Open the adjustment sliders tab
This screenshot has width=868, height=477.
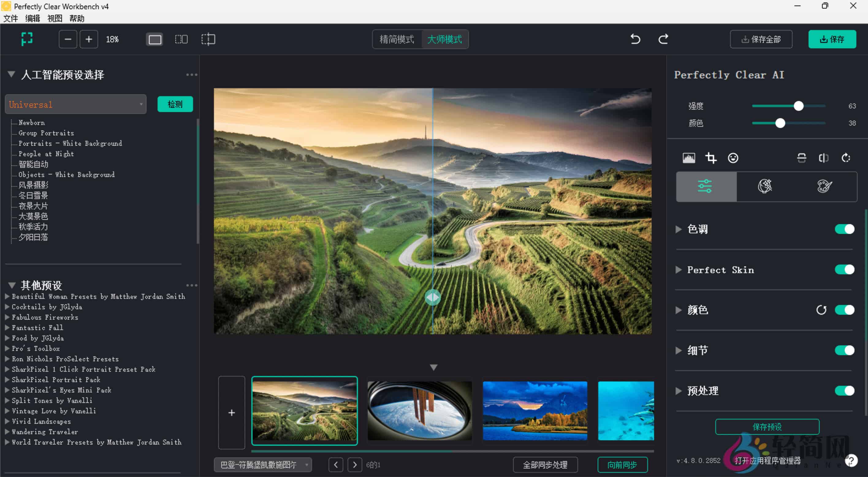706,186
